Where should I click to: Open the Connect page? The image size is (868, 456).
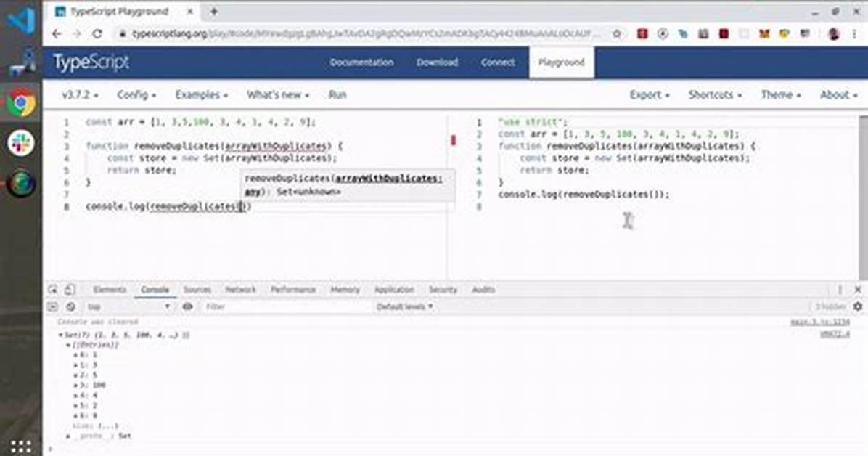498,62
